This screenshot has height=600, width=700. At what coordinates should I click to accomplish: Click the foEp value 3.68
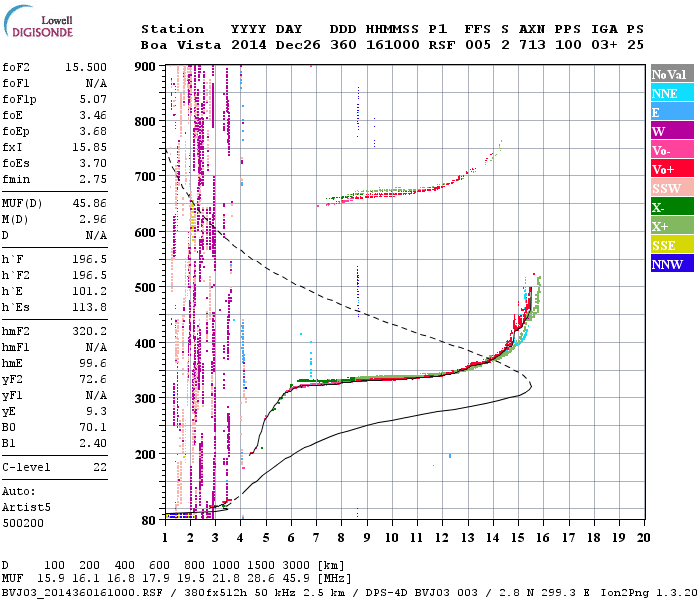click(x=93, y=132)
